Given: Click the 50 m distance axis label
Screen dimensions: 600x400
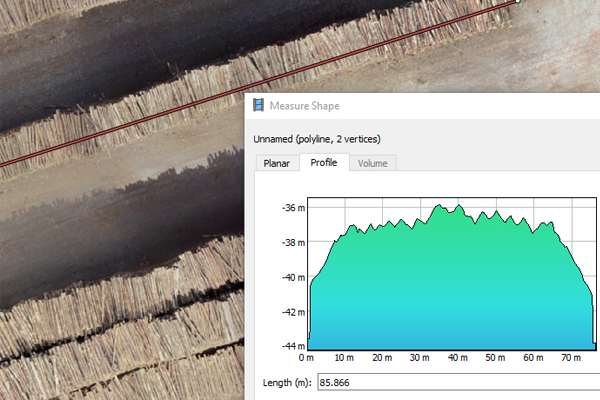Looking at the screenshot, I should (x=495, y=357).
